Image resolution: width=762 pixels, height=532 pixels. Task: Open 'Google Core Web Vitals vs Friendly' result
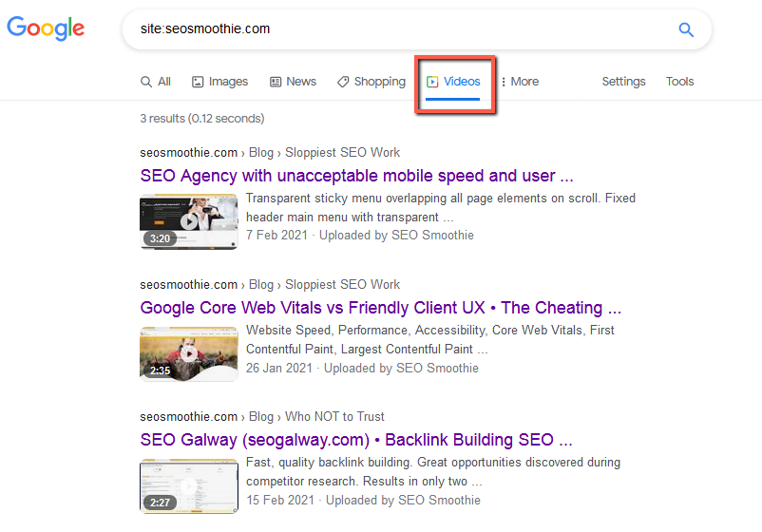[380, 308]
